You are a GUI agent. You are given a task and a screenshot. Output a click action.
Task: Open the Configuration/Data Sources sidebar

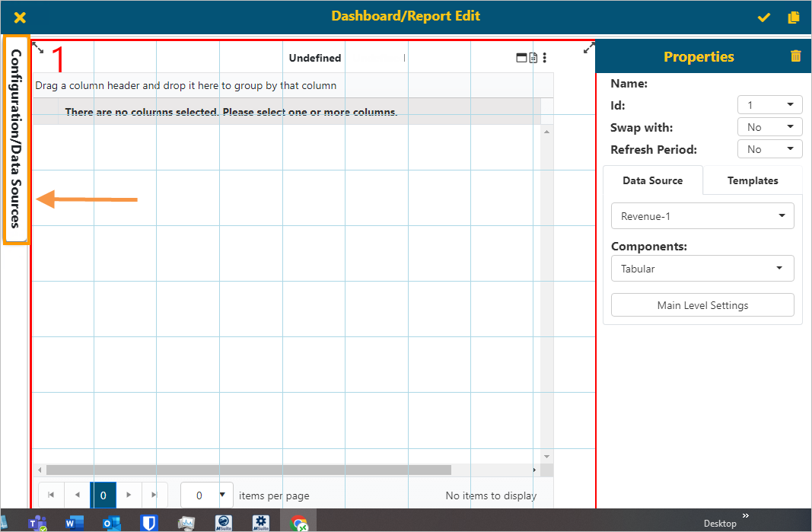coord(16,139)
